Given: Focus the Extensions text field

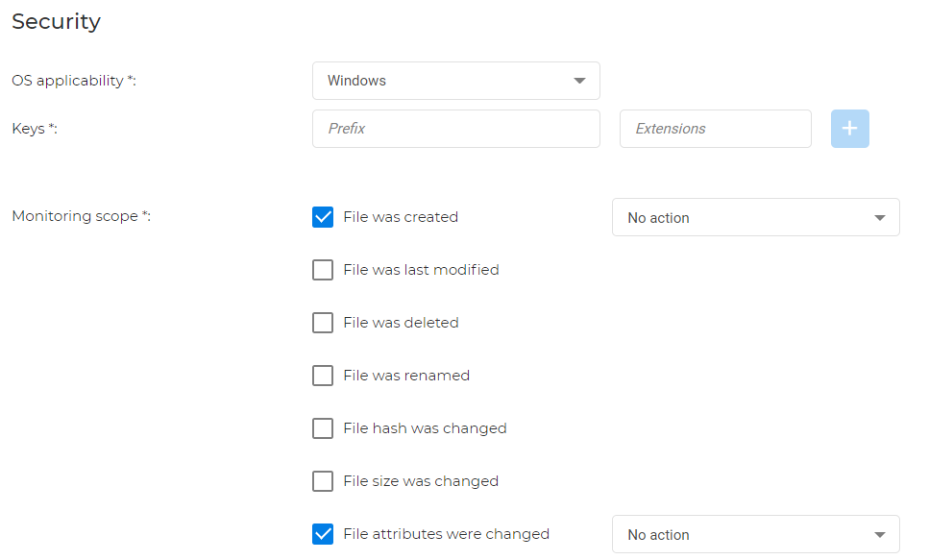Looking at the screenshot, I should tap(715, 129).
